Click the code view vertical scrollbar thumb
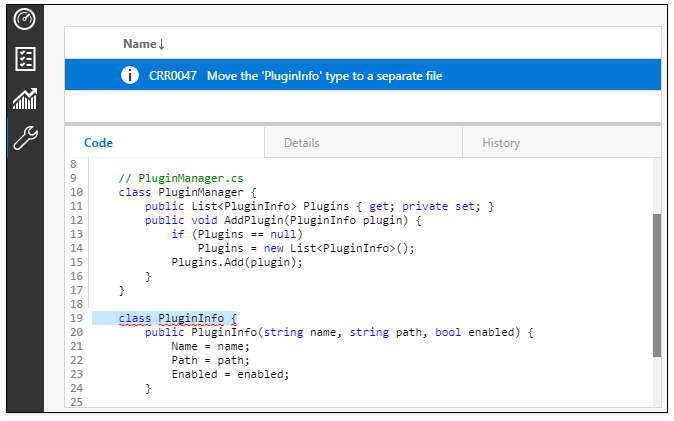674x421 pixels. point(656,285)
